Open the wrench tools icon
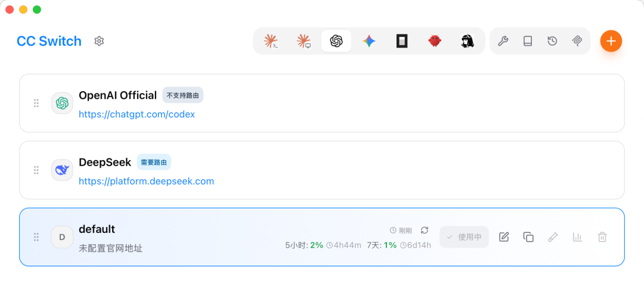The width and height of the screenshot is (644, 293). pyautogui.click(x=503, y=41)
